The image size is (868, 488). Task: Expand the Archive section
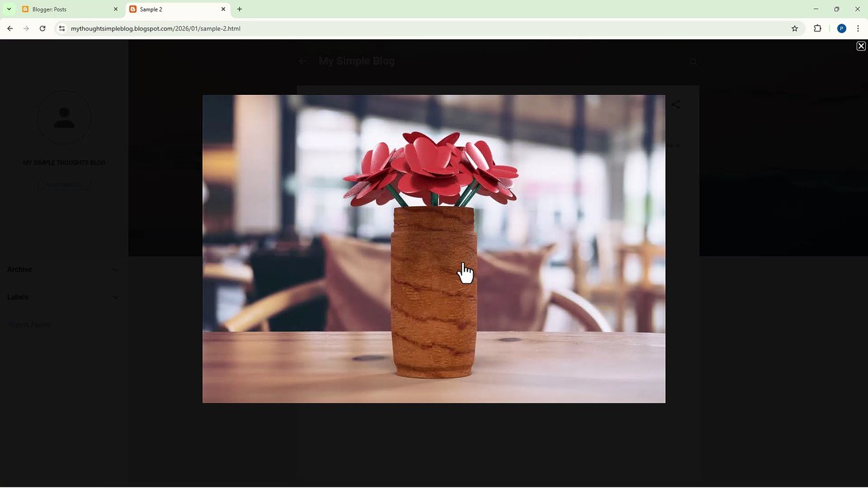[x=63, y=270]
